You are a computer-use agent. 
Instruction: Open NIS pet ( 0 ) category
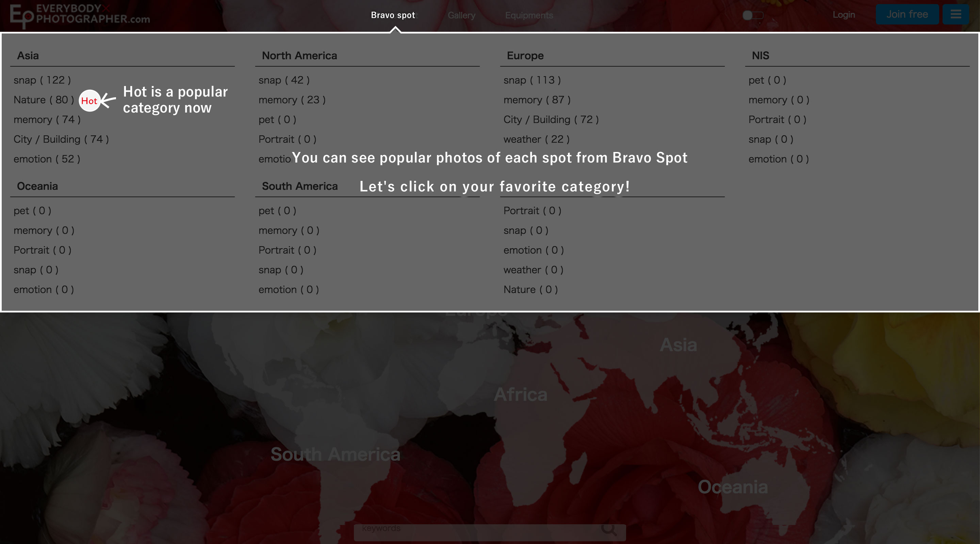pyautogui.click(x=767, y=80)
